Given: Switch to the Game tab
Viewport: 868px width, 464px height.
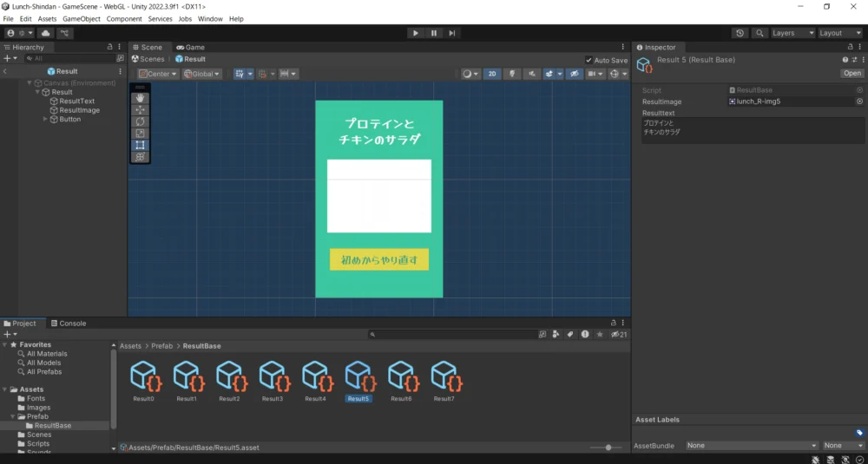Looking at the screenshot, I should pyautogui.click(x=190, y=47).
